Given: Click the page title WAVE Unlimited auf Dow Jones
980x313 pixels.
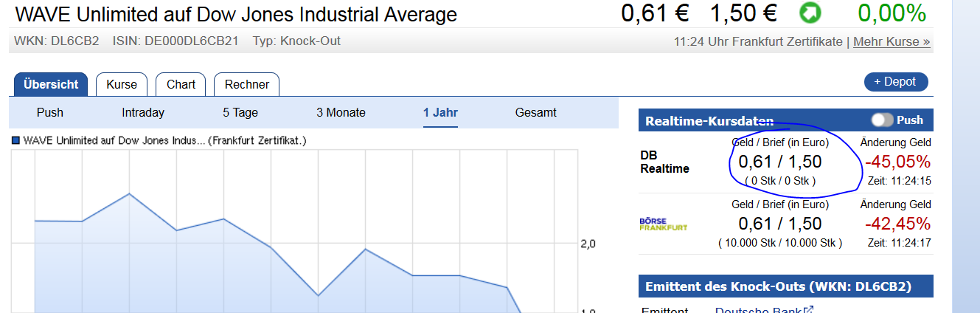Looking at the screenshot, I should tap(236, 14).
